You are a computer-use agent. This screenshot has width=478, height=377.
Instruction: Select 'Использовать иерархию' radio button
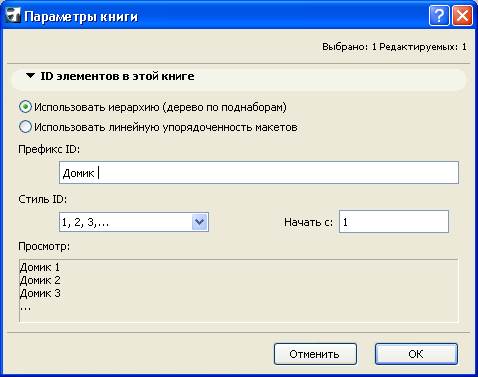[x=25, y=107]
